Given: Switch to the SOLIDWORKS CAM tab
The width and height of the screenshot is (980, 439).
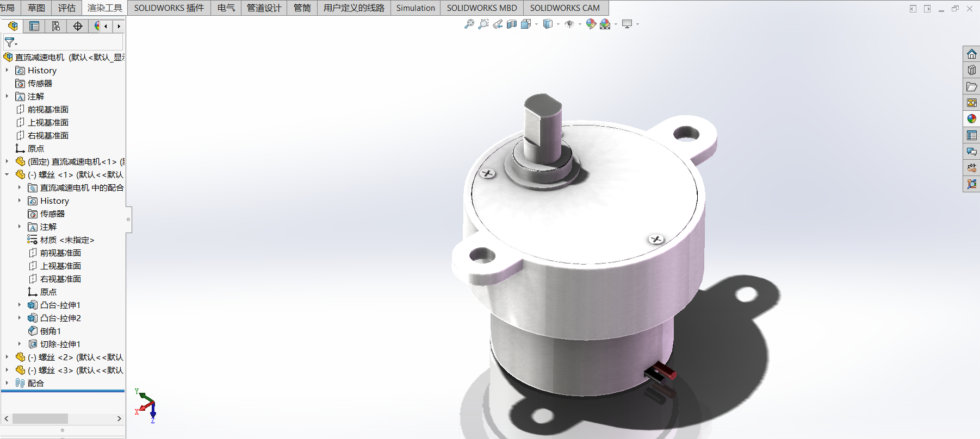Looking at the screenshot, I should pyautogui.click(x=565, y=8).
